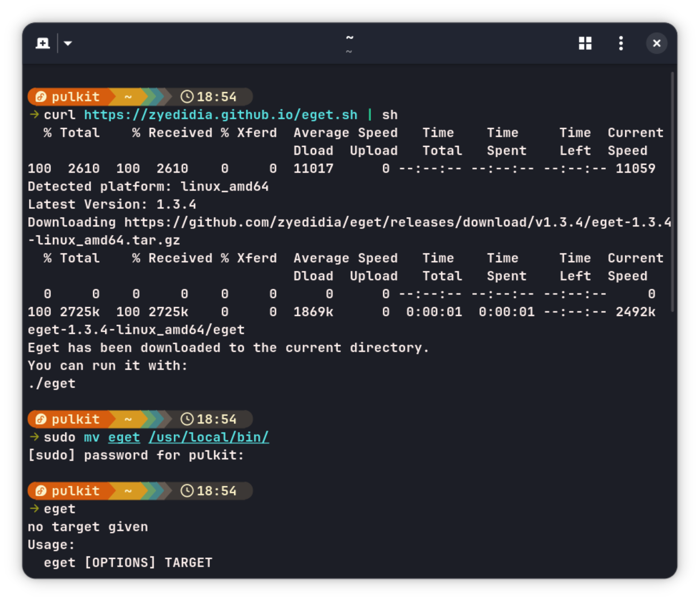Close the terminal window

[x=657, y=43]
